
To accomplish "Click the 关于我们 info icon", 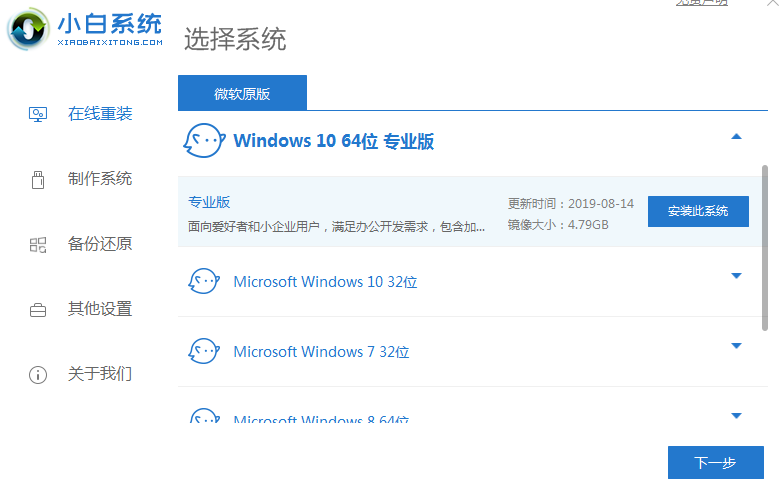I will coord(38,375).
